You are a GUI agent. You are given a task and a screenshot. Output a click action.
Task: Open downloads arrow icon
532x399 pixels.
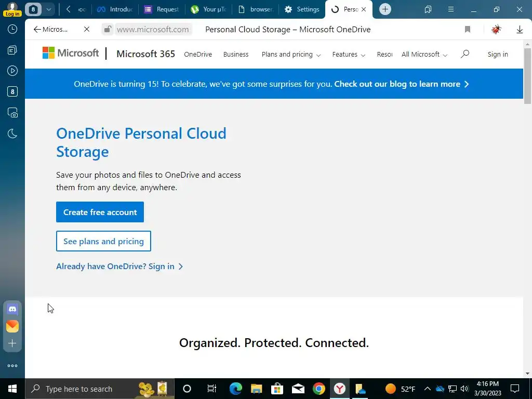click(520, 30)
